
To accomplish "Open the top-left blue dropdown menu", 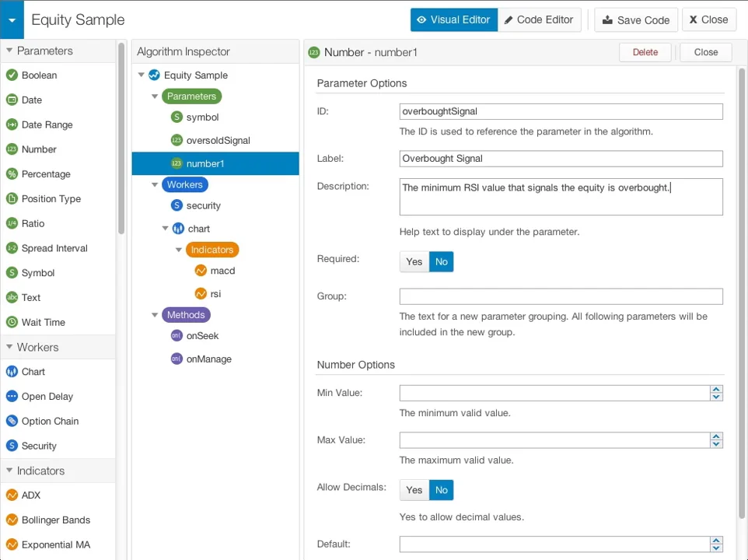I will pyautogui.click(x=12, y=19).
